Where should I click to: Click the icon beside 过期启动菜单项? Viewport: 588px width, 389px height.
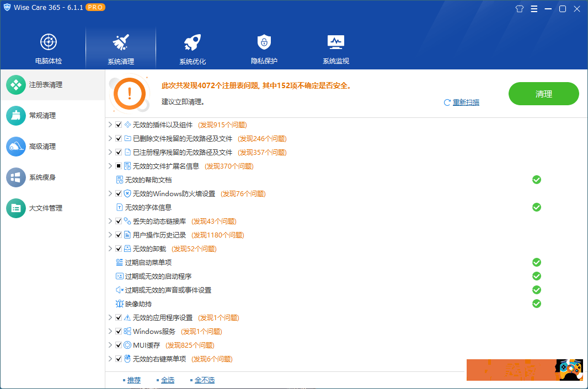120,262
